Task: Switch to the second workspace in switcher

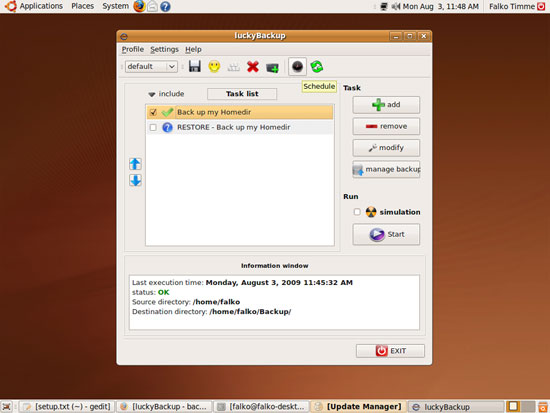Action: click(528, 406)
